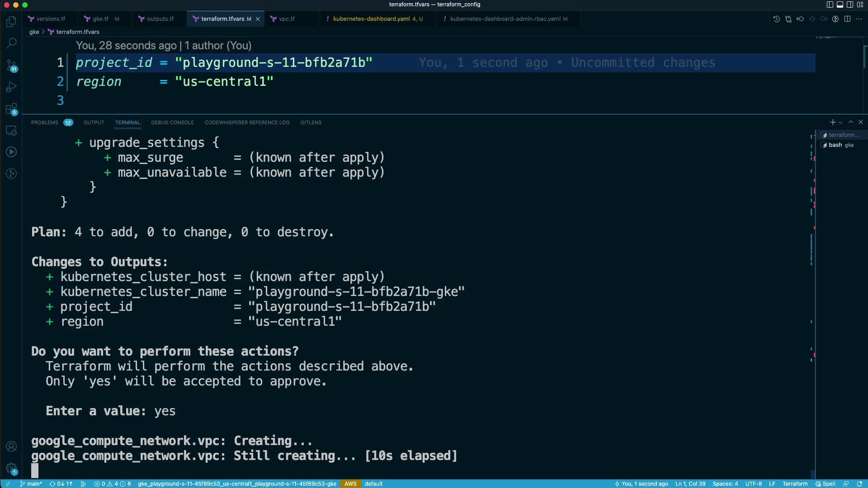Viewport: 868px width, 488px height.
Task: Open Source Control view with 21 changes
Action: click(x=11, y=66)
